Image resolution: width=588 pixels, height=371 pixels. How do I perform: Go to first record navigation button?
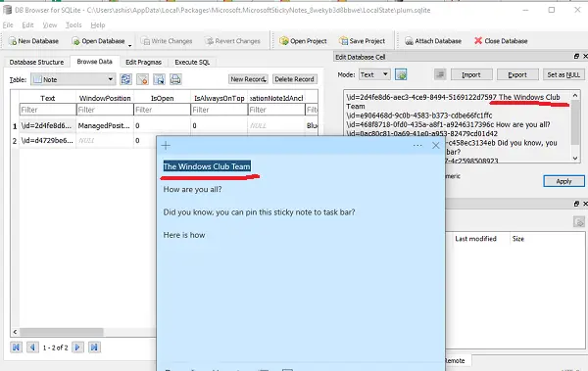pos(16,348)
